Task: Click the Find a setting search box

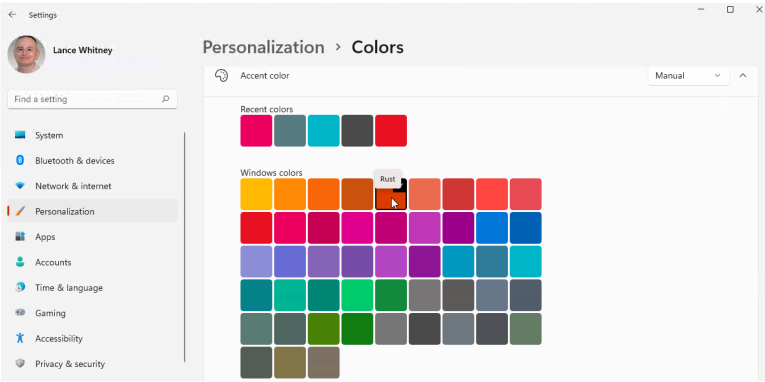Action: (93, 99)
